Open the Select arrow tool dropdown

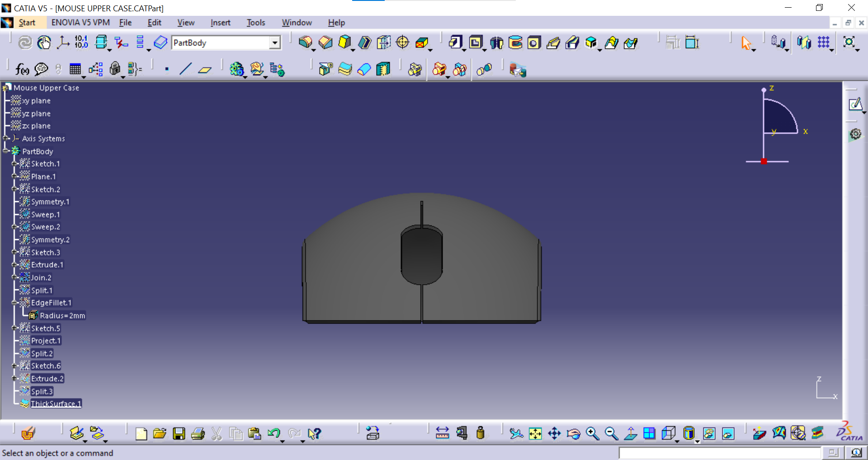tap(754, 50)
